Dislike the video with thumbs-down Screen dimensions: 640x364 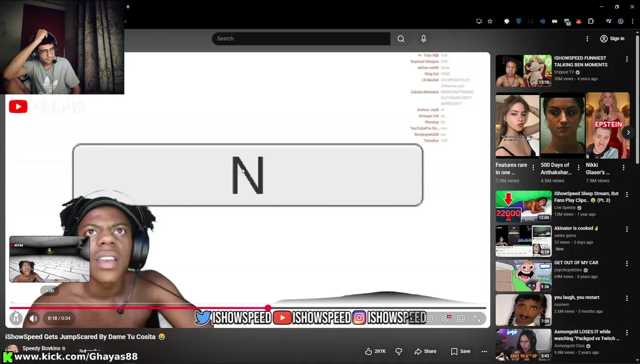click(398, 351)
